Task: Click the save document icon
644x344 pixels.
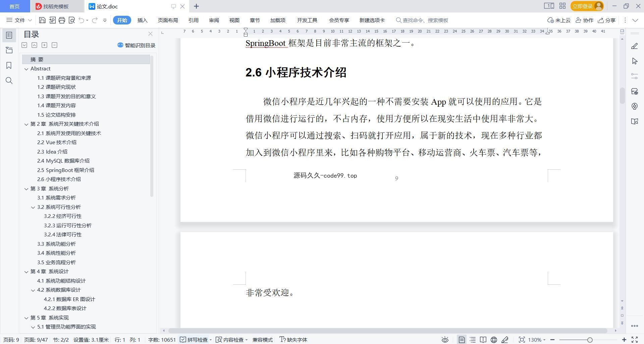Action: click(42, 20)
